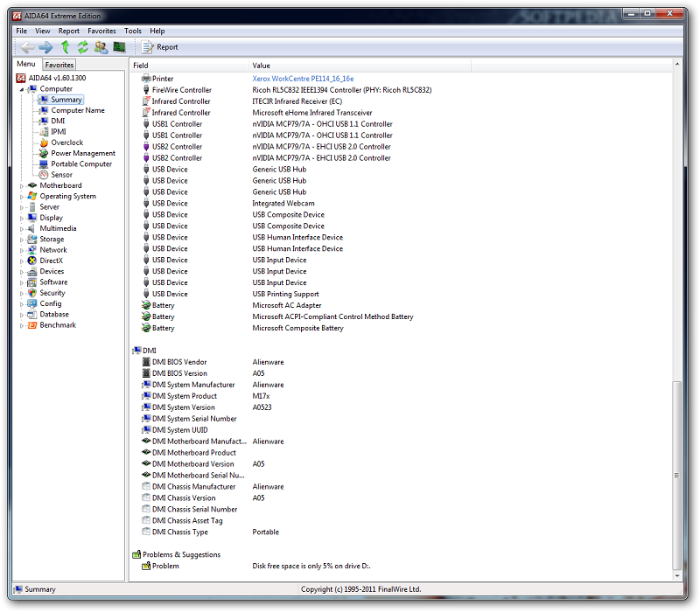The image size is (700, 612).
Task: Expand the Motherboard tree node
Action: [21, 185]
